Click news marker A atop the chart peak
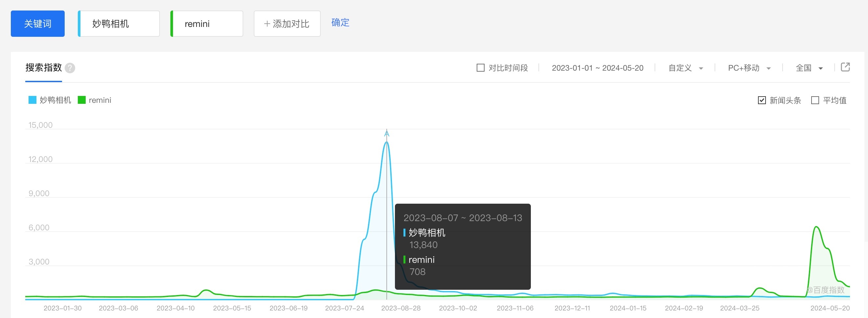 click(x=386, y=134)
